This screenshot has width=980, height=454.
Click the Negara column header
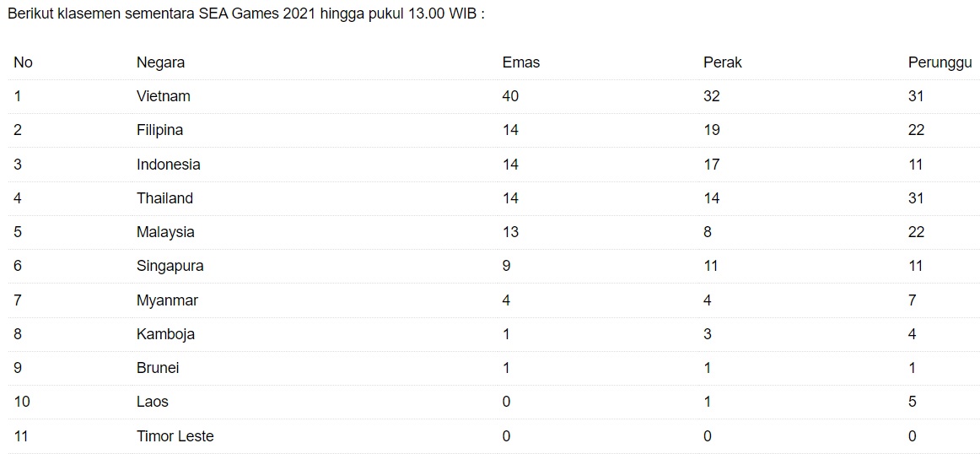160,62
